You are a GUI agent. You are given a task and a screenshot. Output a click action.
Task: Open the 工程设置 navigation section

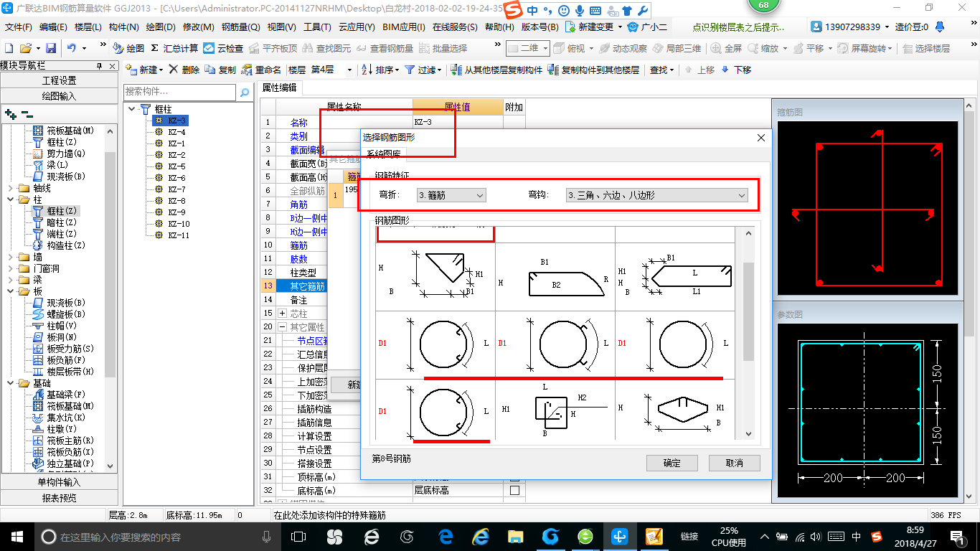(x=59, y=80)
